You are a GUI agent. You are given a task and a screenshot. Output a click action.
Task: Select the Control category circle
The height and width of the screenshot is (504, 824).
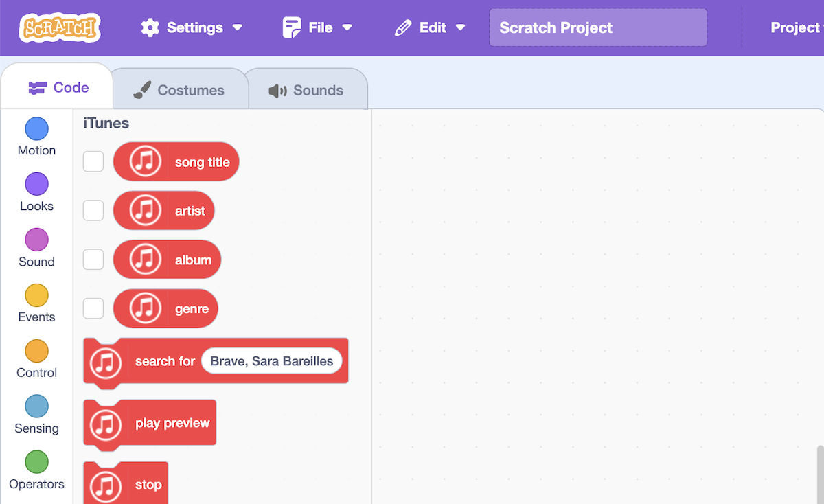36,351
